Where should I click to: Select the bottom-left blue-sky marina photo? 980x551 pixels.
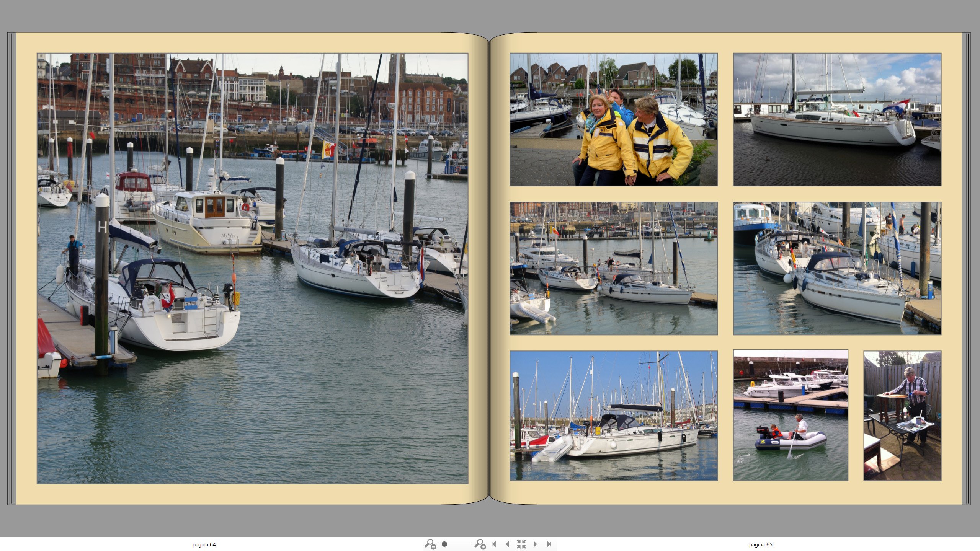(613, 416)
